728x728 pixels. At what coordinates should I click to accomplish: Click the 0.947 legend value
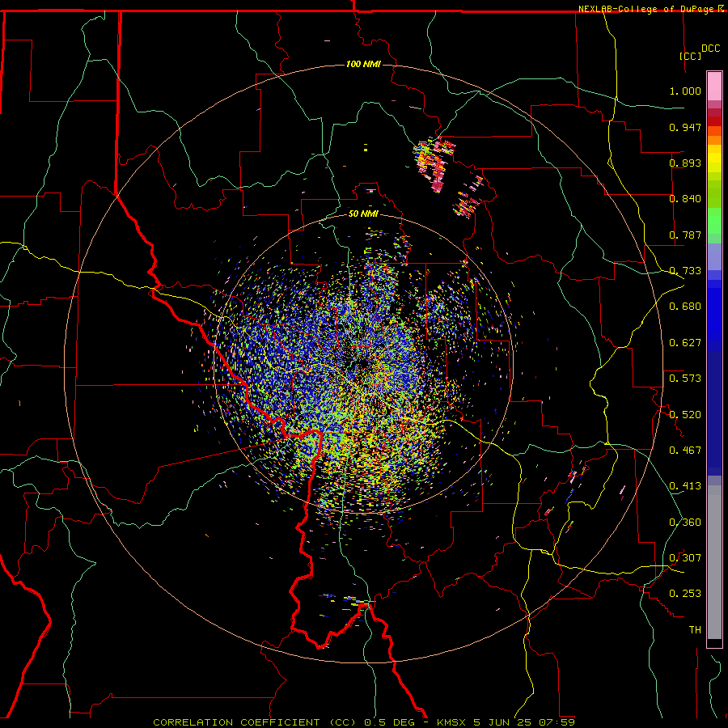(685, 127)
